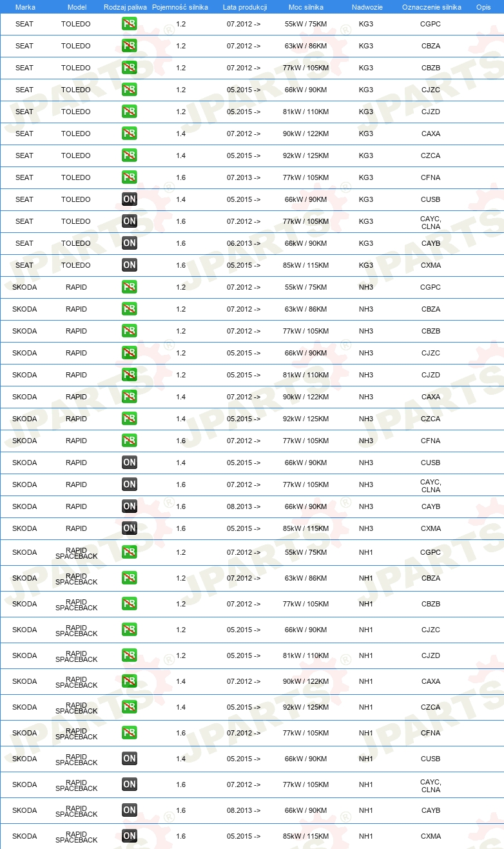The width and height of the screenshot is (504, 849).
Task: Click 'RAPID SPACEBACK' model in the CXMA row
Action: coord(76,837)
